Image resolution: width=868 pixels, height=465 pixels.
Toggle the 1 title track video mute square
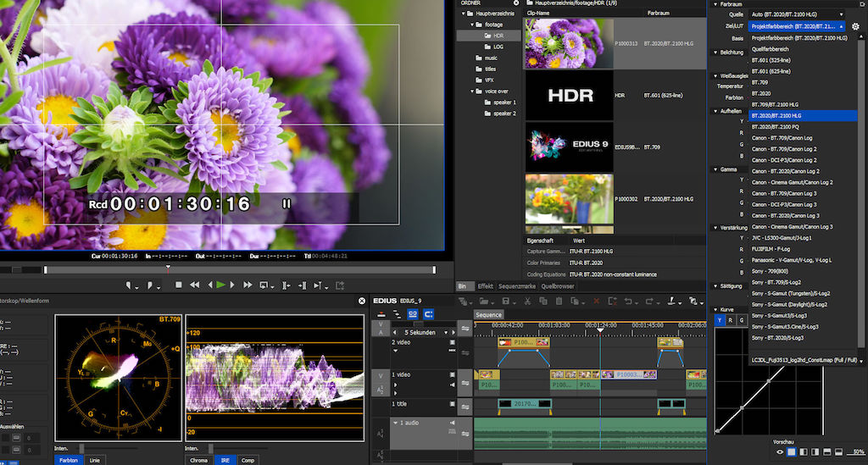(453, 404)
